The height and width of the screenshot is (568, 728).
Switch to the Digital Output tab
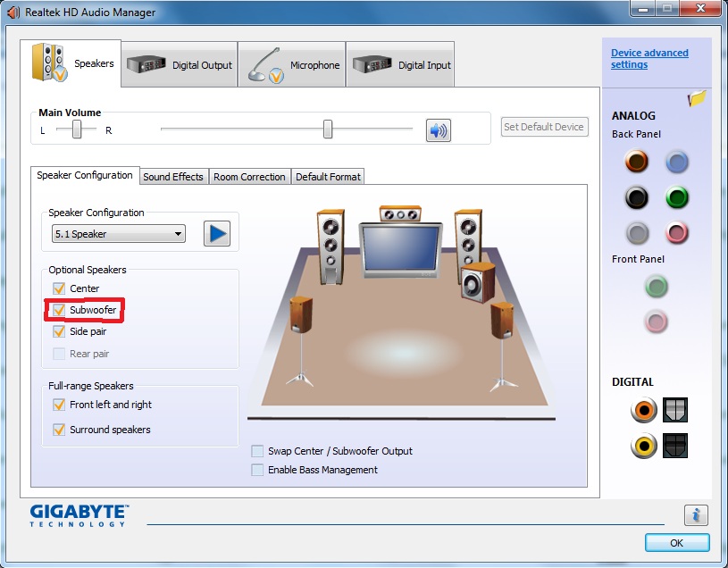180,64
